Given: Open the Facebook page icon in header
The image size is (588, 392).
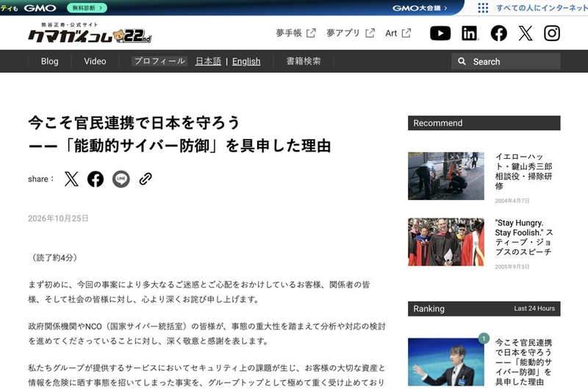Looking at the screenshot, I should click(499, 33).
